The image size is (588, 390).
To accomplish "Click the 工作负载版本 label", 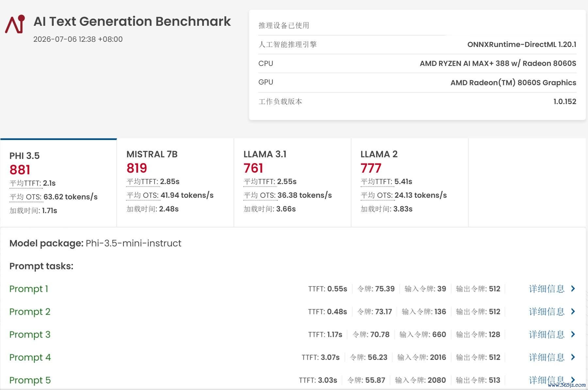I will pyautogui.click(x=280, y=101).
